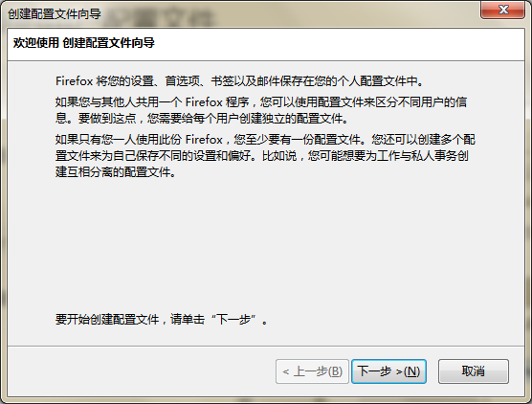Click the instruction text 要开始创建配置文件
Image resolution: width=532 pixels, height=404 pixels.
click(x=107, y=320)
